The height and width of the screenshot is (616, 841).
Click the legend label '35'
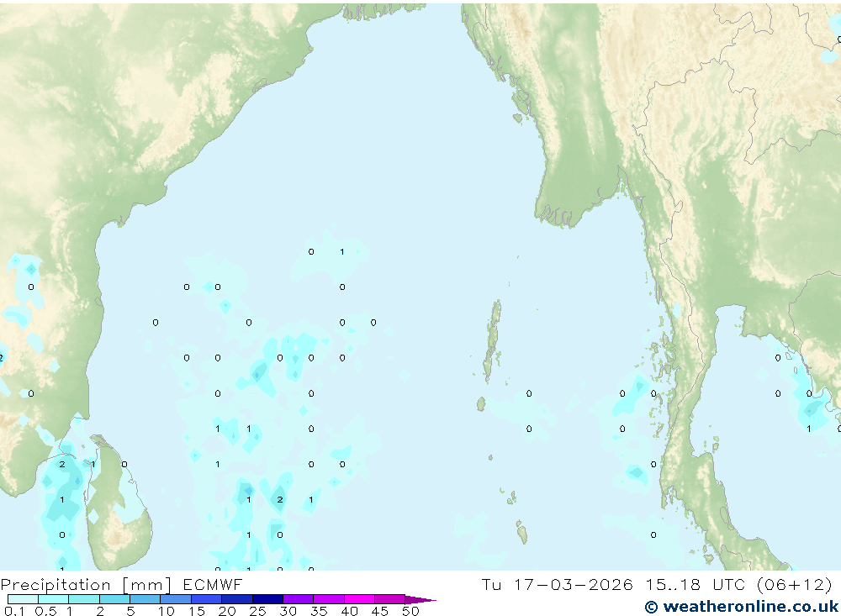319,611
